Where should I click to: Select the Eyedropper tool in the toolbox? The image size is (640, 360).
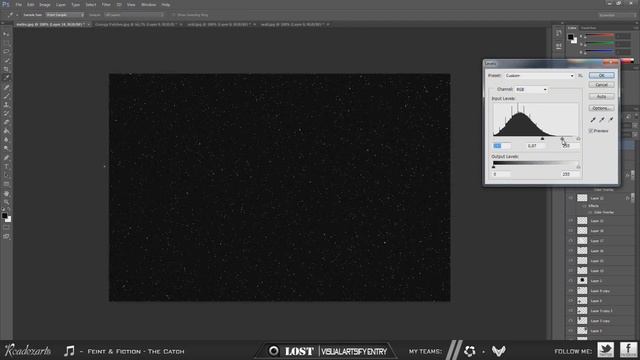[6, 78]
